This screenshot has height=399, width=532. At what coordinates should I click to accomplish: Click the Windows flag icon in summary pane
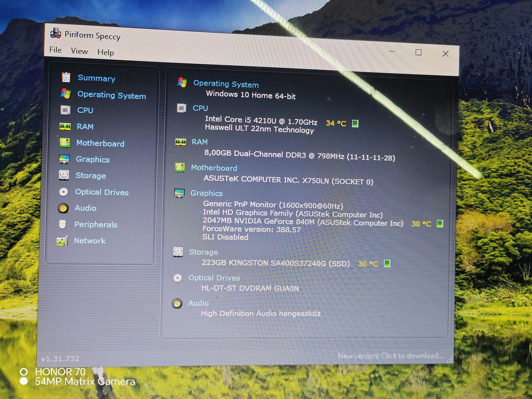[182, 82]
